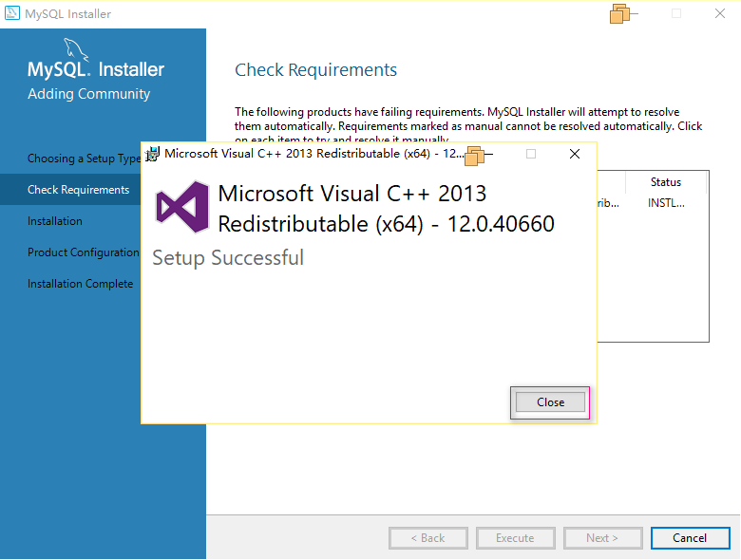This screenshot has height=560, width=741.
Task: Click the Check Requirements page heading
Action: (315, 70)
